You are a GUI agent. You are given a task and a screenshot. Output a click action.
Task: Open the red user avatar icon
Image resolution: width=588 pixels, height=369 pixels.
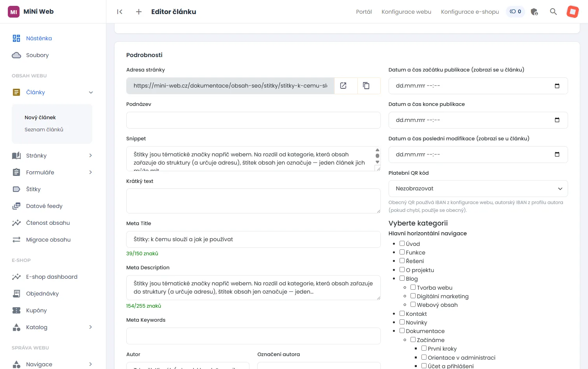[572, 12]
